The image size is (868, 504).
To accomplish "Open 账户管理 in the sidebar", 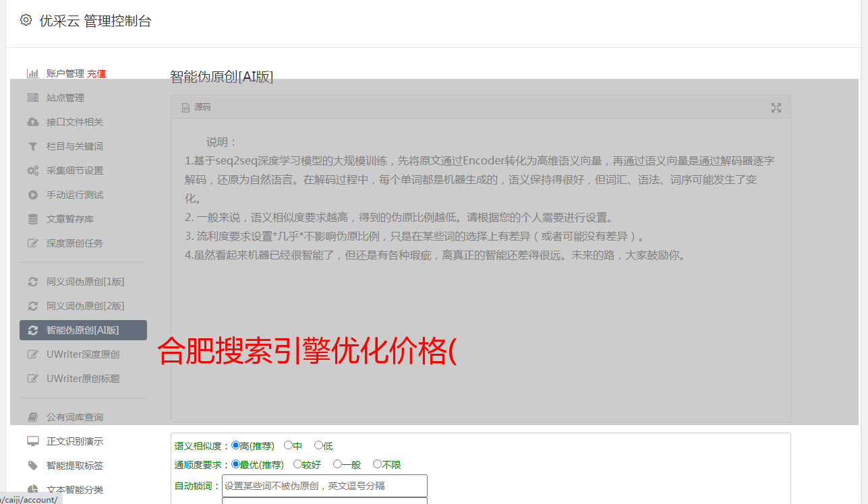I will pos(65,73).
